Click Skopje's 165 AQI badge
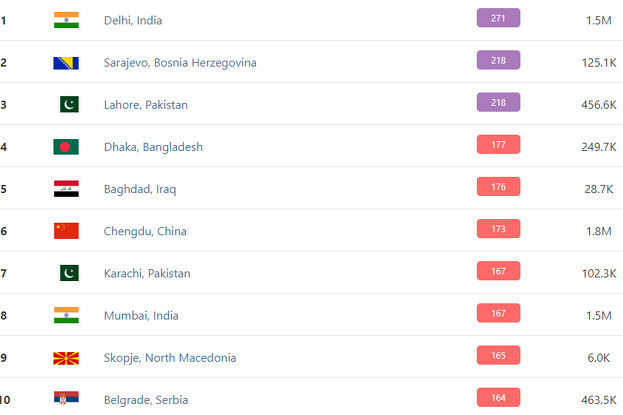 (x=498, y=355)
